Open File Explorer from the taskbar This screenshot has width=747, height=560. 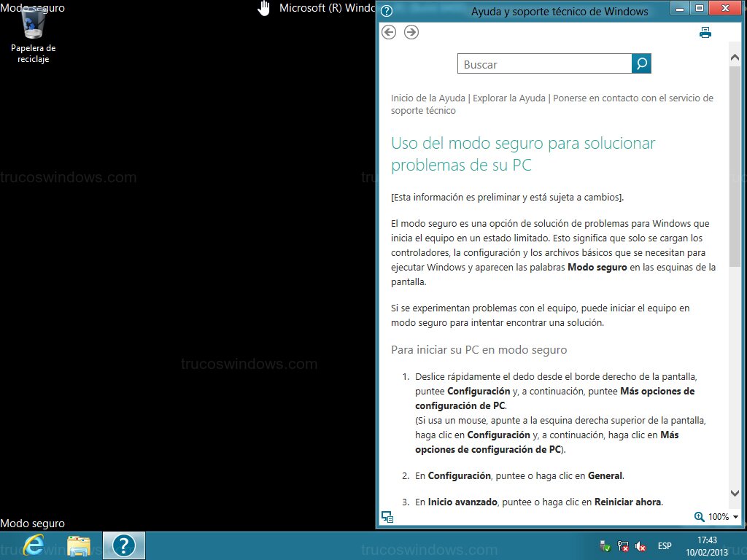[80, 545]
